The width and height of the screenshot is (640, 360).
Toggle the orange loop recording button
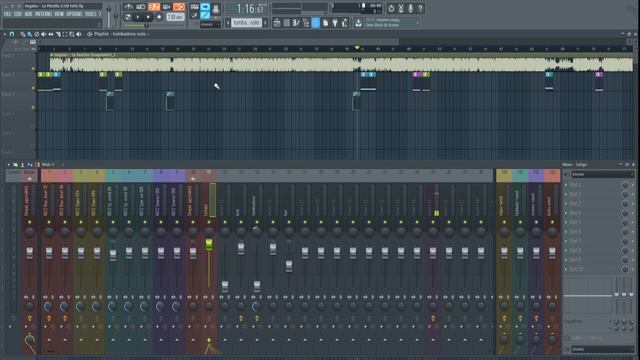pyautogui.click(x=179, y=7)
